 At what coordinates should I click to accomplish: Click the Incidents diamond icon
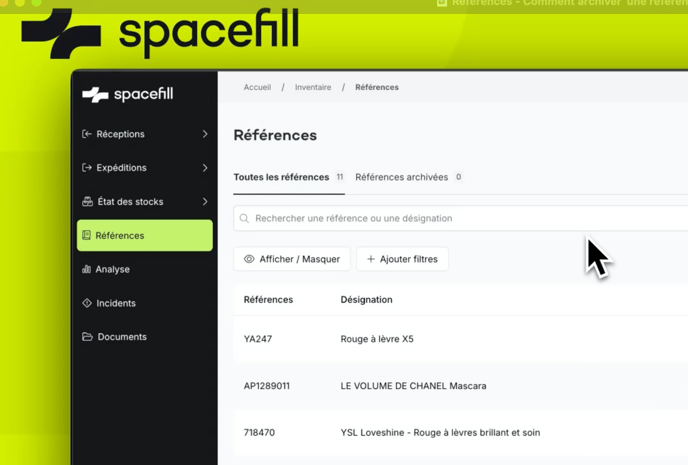(87, 303)
